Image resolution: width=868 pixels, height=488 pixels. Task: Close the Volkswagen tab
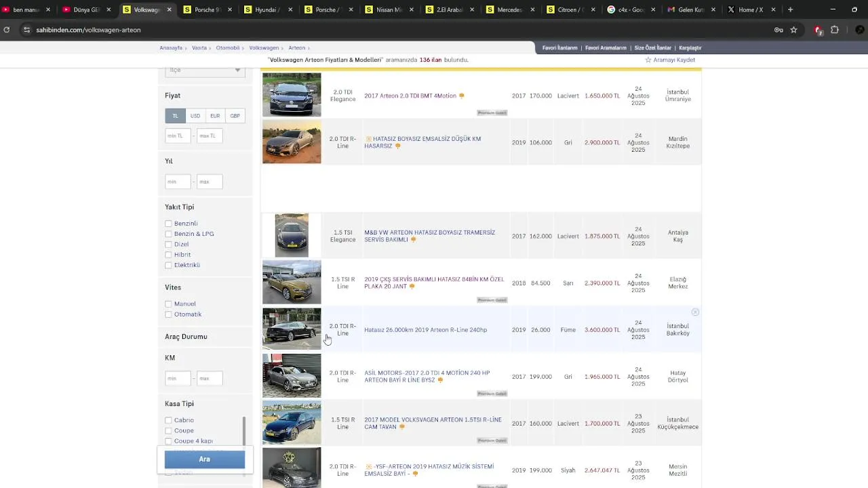click(x=169, y=9)
